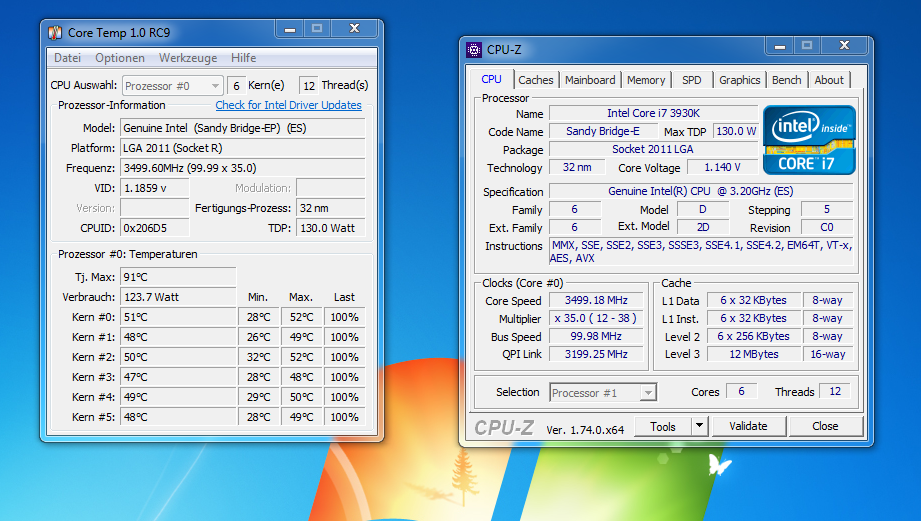Open the Hilfe menu in Core Temp
Image resolution: width=921 pixels, height=521 pixels.
coord(243,58)
